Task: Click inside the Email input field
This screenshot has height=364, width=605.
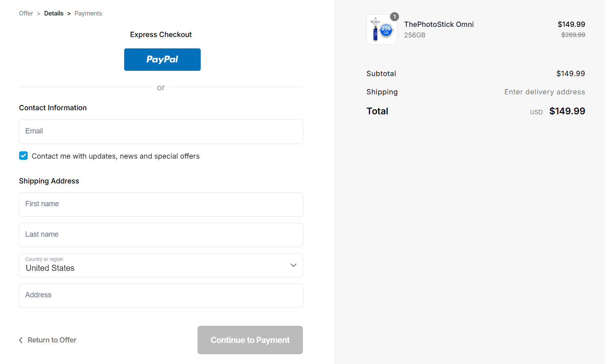Action: [x=161, y=131]
